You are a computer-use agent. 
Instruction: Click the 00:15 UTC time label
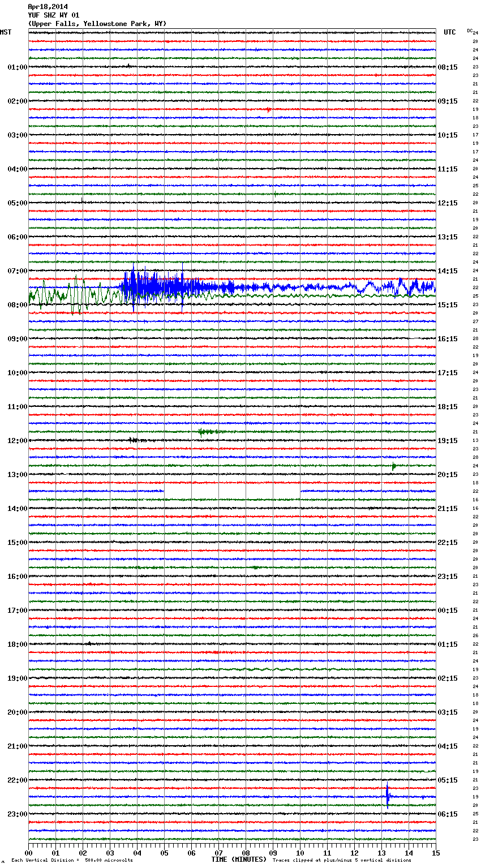[x=448, y=611]
